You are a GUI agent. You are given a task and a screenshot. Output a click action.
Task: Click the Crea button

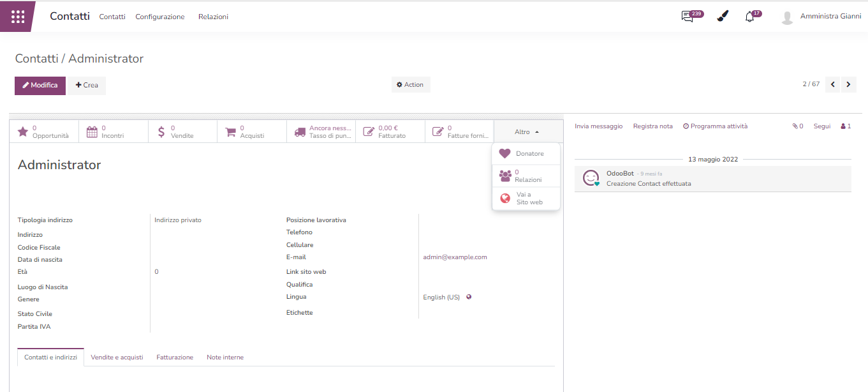[87, 86]
